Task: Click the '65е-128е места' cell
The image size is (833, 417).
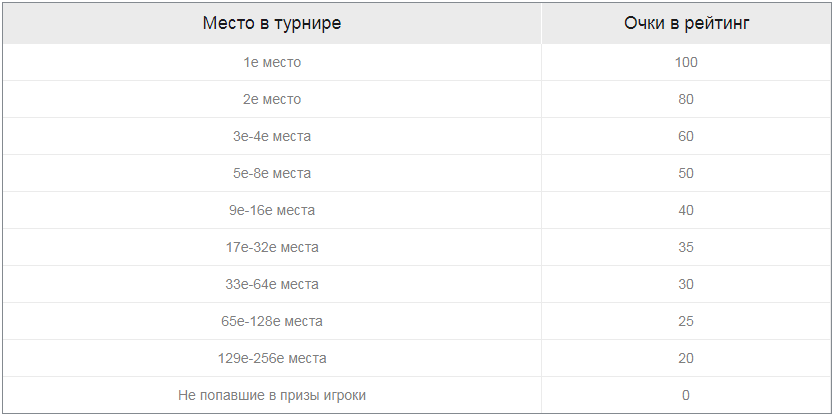Action: (272, 321)
